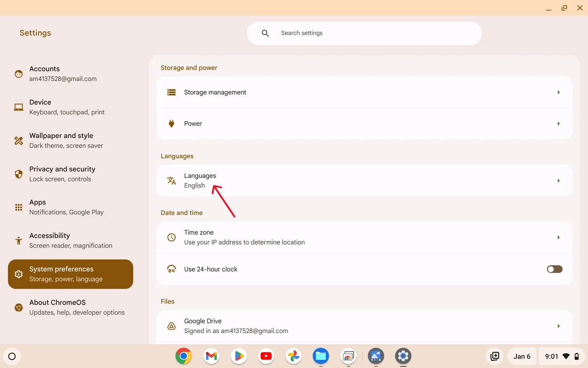Click the Accessibility person icon
The image size is (588, 368).
[18, 241]
